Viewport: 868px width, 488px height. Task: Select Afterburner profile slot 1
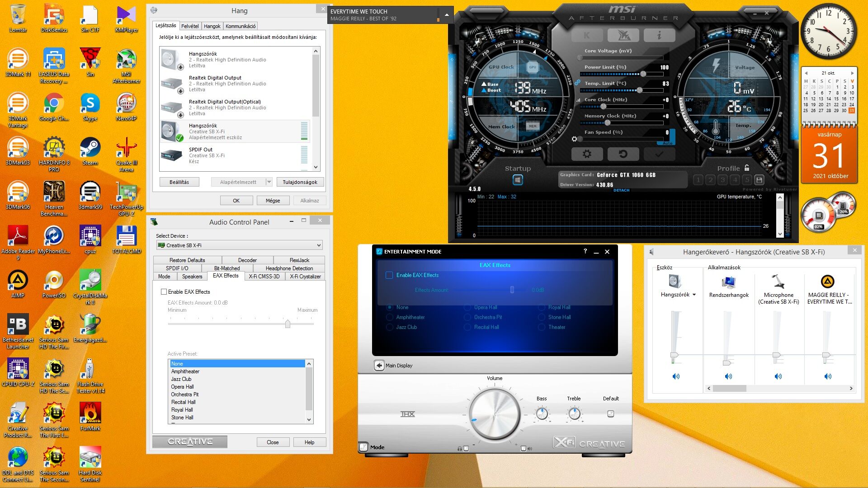click(x=698, y=180)
